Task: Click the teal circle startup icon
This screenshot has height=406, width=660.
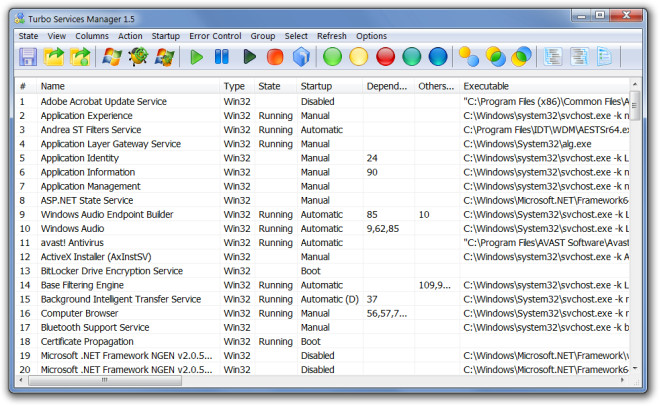Action: (x=412, y=57)
